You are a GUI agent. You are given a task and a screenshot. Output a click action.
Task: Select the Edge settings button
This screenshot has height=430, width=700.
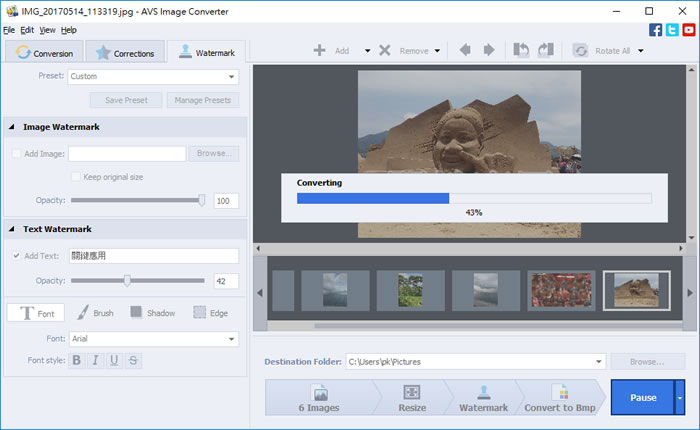[x=211, y=313]
